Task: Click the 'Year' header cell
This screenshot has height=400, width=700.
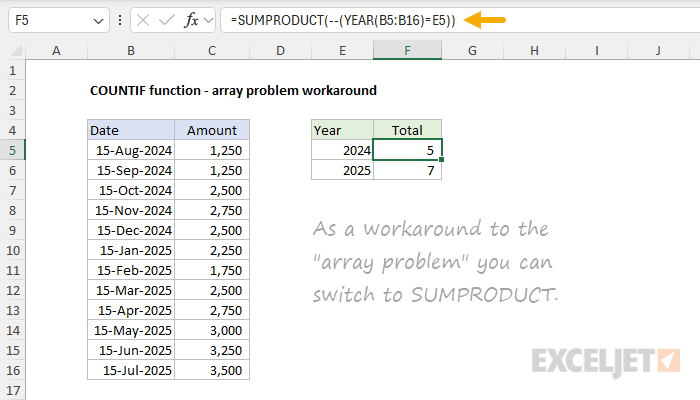Action: pyautogui.click(x=342, y=130)
